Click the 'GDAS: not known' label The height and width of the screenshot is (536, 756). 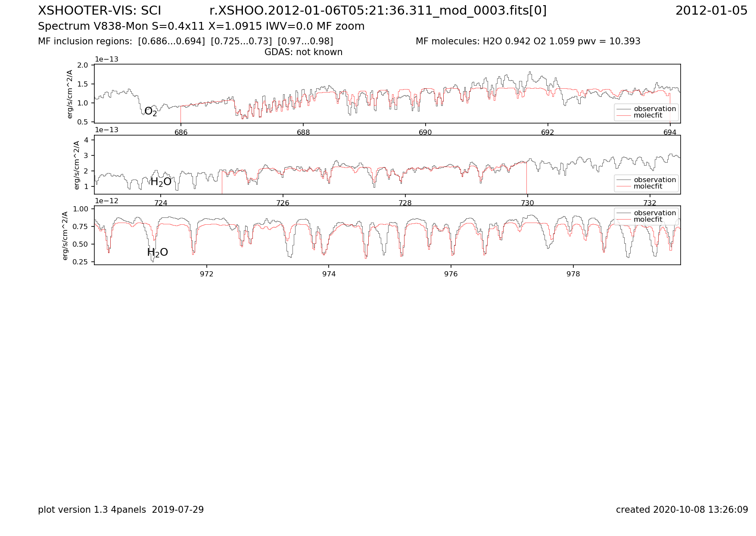[303, 52]
